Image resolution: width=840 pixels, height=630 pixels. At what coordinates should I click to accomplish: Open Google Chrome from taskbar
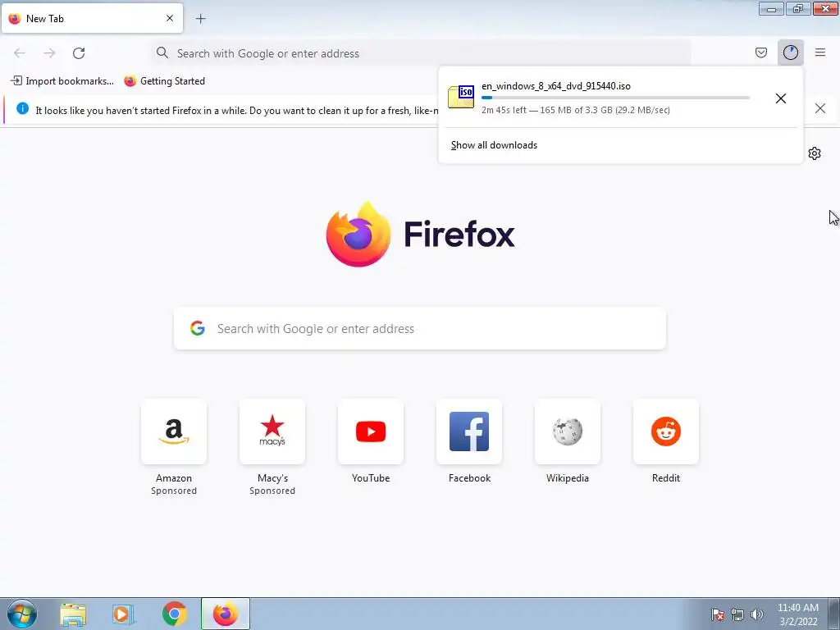tap(174, 614)
